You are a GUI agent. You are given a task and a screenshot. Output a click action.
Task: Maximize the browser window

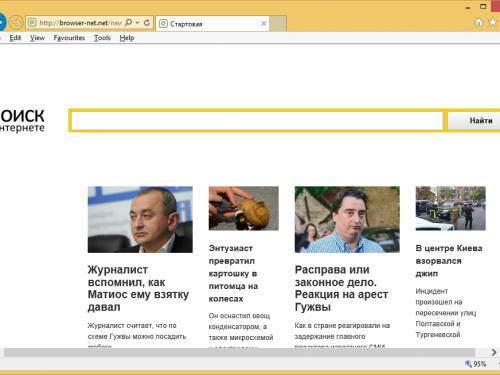point(483,6)
